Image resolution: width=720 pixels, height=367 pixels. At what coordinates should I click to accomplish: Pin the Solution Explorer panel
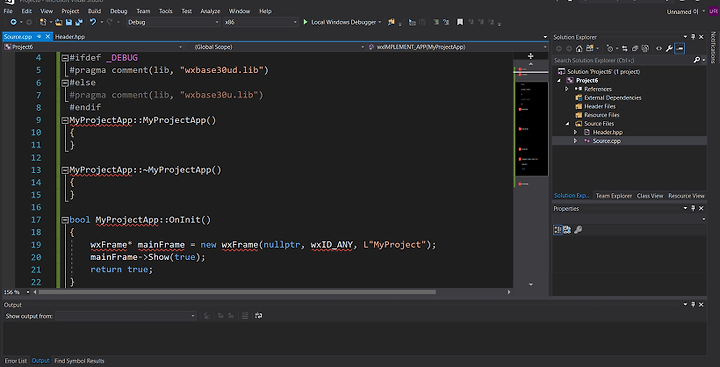pos(693,37)
